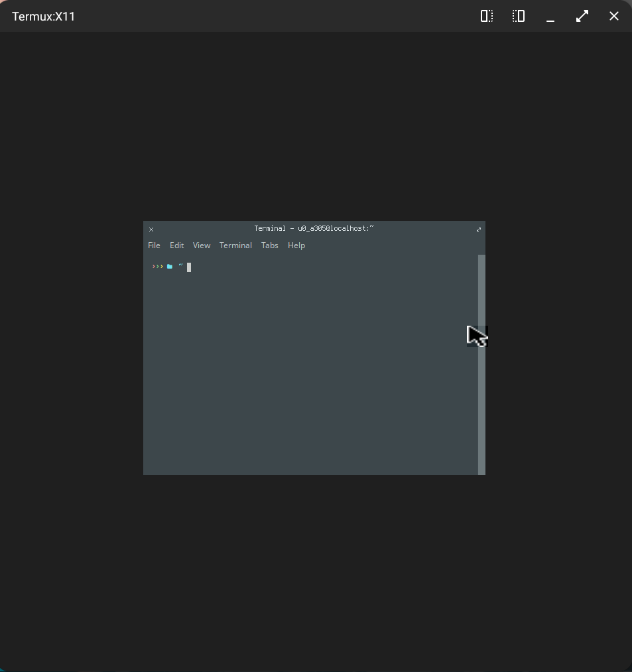Image resolution: width=632 pixels, height=672 pixels.
Task: Open the Edit menu in Terminal
Action: click(x=176, y=245)
